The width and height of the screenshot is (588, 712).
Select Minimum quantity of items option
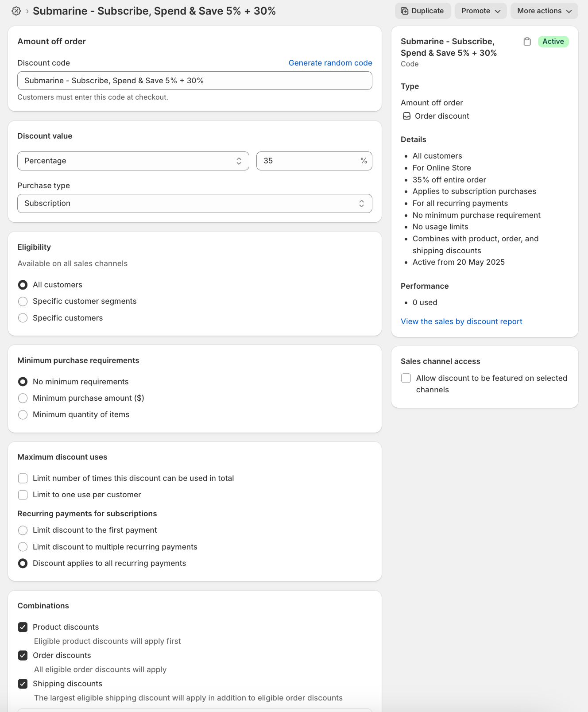23,415
